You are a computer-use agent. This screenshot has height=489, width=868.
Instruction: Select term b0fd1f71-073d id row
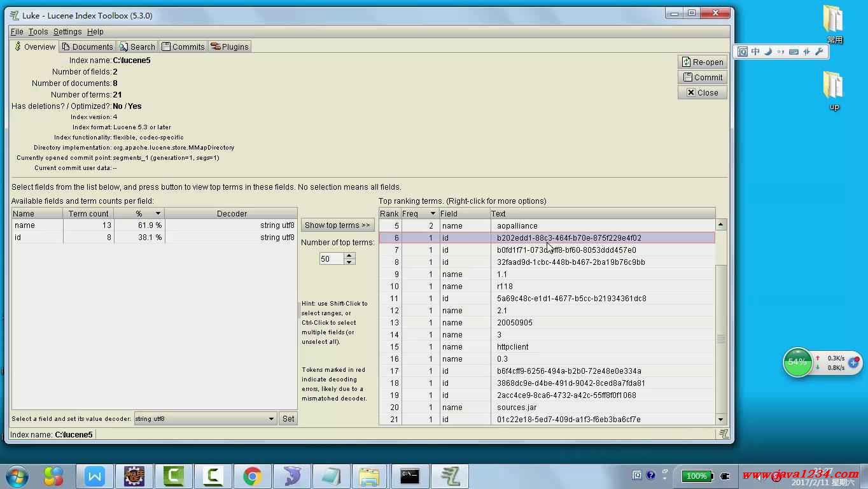coord(547,250)
